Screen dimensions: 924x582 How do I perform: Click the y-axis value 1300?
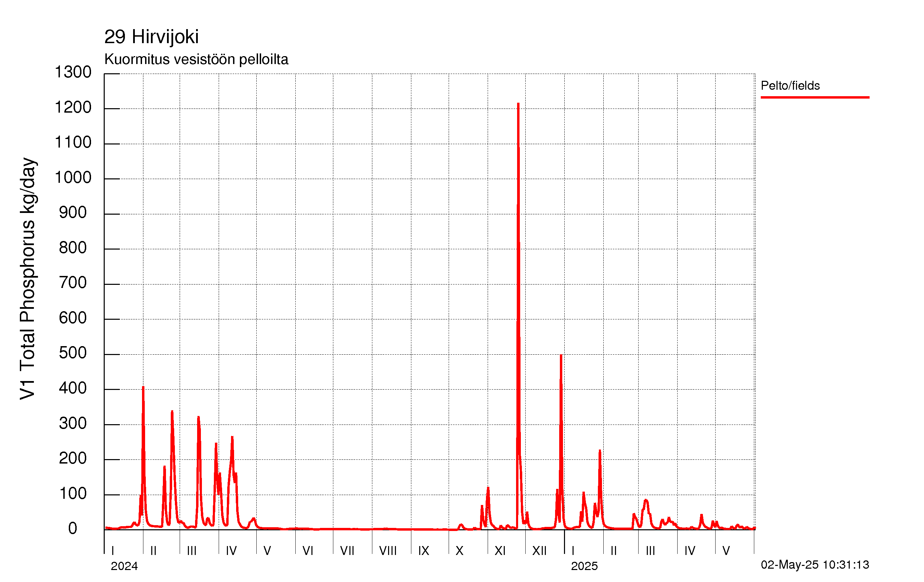pyautogui.click(x=73, y=72)
